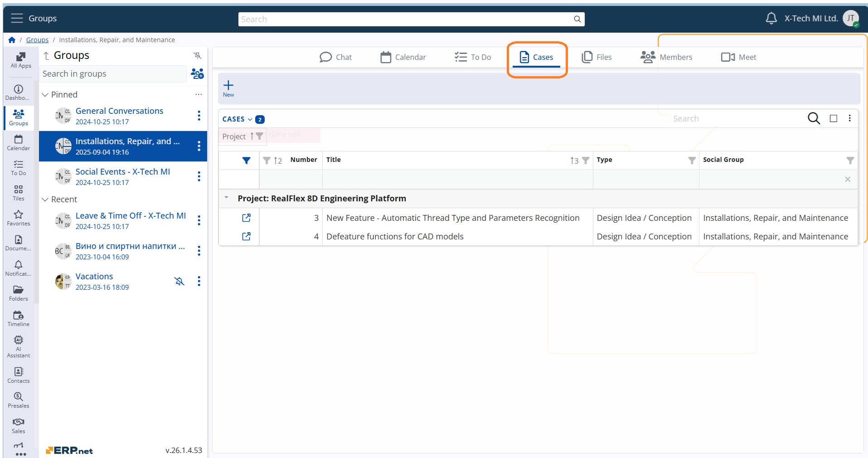Toggle the blue filter row icon
This screenshot has width=868, height=458.
tap(246, 161)
